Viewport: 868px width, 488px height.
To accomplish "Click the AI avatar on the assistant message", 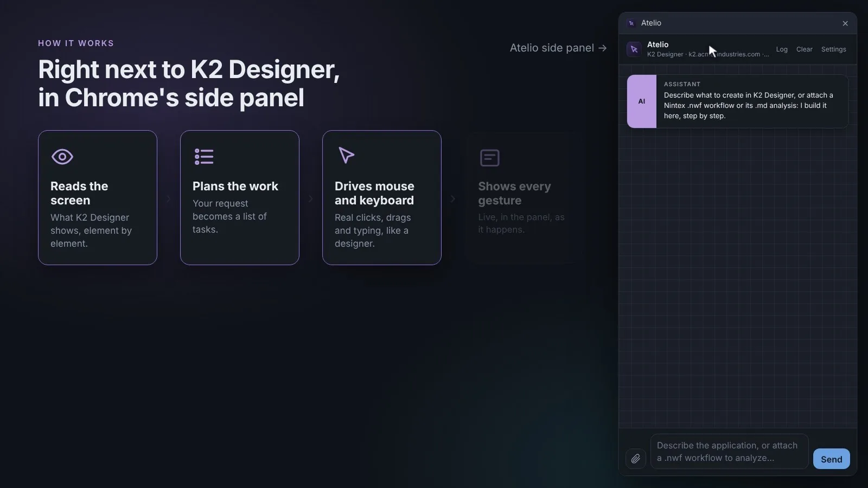I will pyautogui.click(x=642, y=101).
